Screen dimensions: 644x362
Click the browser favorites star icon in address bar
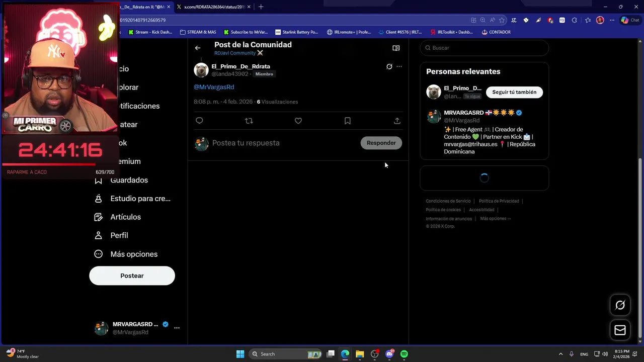tap(502, 20)
